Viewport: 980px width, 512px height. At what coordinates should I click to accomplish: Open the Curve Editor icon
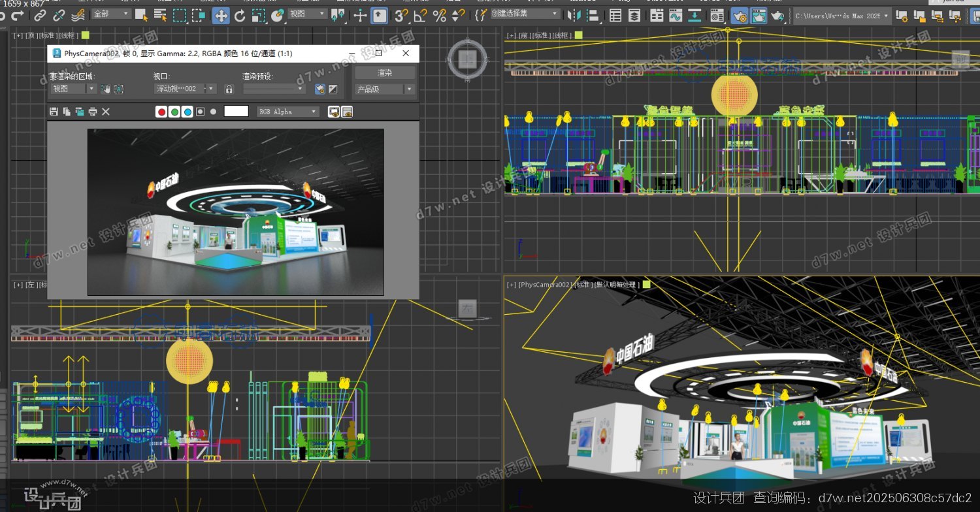676,16
